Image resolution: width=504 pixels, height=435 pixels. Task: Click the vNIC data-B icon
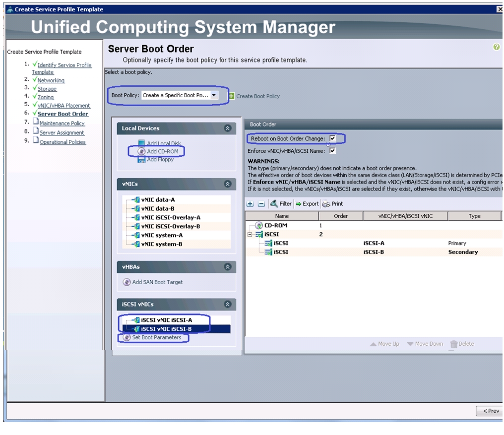(x=136, y=208)
